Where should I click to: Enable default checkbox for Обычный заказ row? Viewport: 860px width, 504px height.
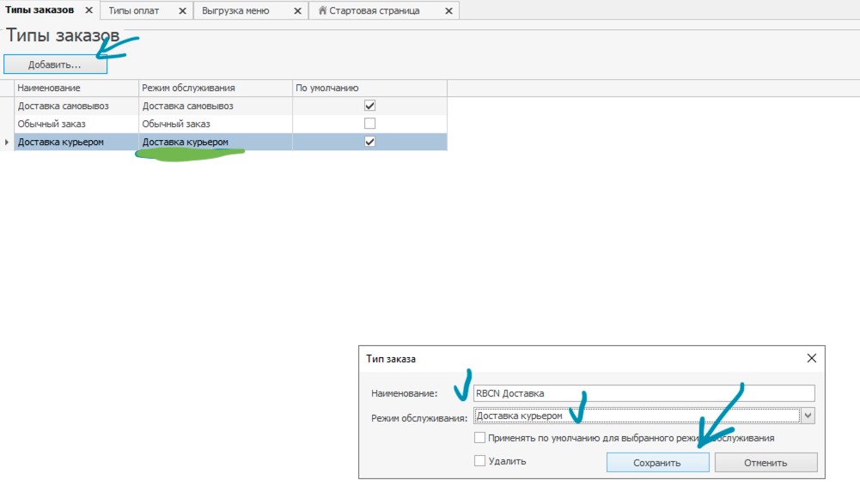pyautogui.click(x=369, y=124)
